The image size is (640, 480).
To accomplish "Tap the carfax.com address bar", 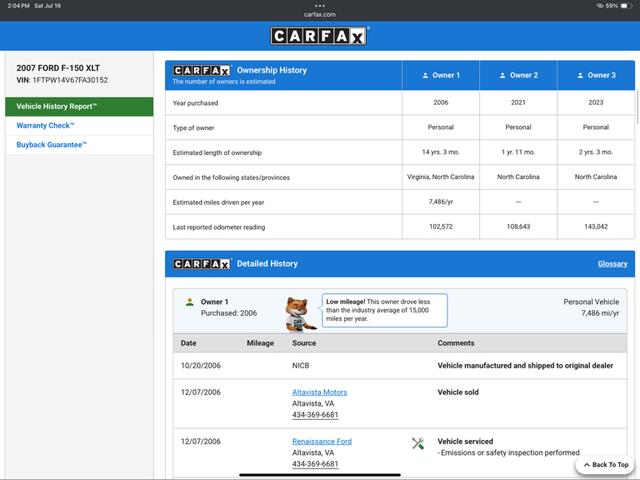I will pyautogui.click(x=320, y=14).
